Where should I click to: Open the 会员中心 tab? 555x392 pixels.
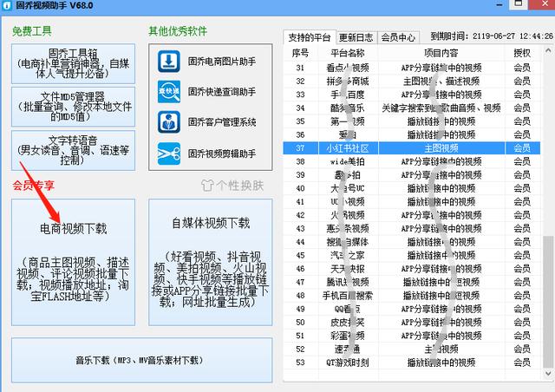pos(398,37)
